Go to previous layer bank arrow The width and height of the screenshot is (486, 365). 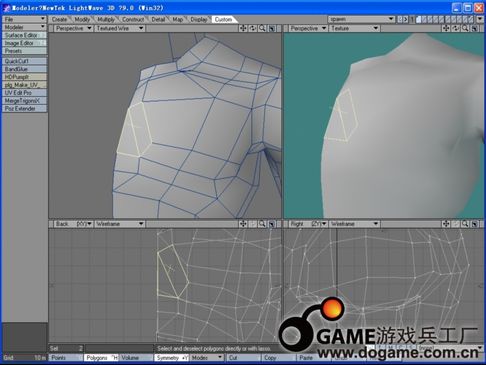point(400,19)
